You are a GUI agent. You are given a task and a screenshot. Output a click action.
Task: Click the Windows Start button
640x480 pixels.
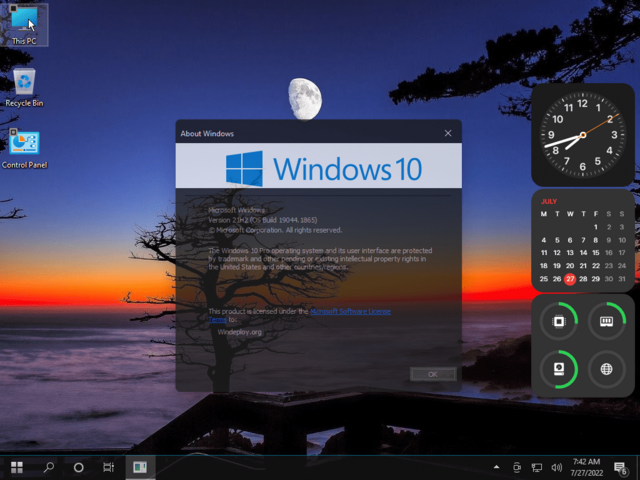click(17, 467)
